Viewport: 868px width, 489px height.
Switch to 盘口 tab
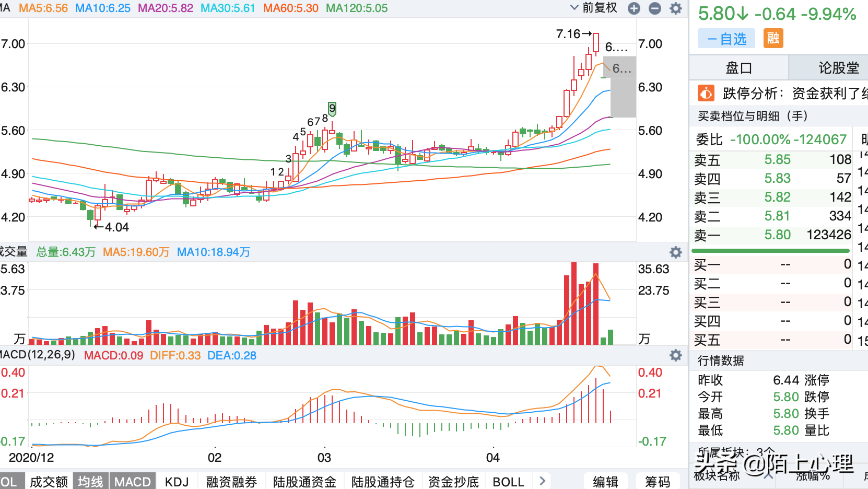click(x=739, y=68)
